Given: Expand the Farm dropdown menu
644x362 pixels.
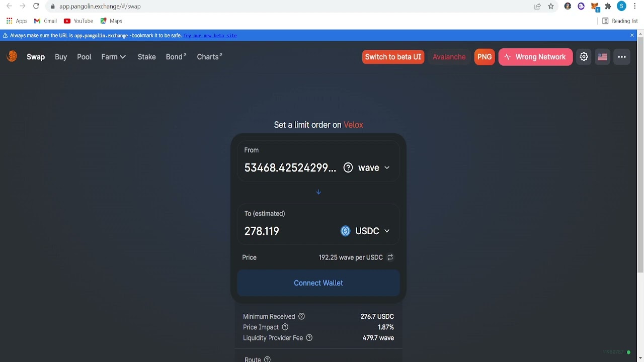Looking at the screenshot, I should pyautogui.click(x=113, y=57).
